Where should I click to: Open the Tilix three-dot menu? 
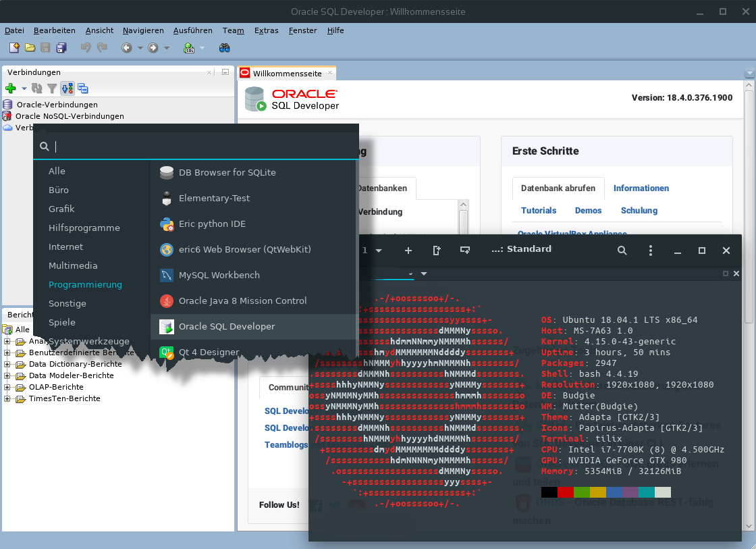(x=651, y=251)
